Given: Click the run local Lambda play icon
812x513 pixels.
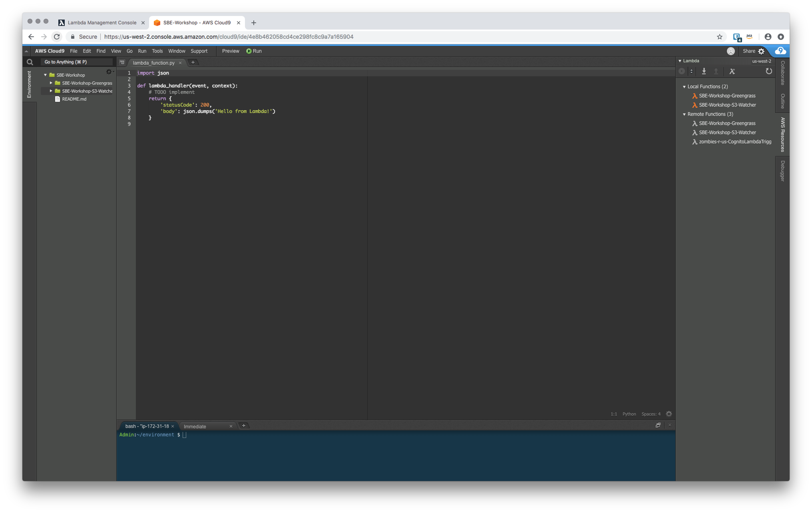Looking at the screenshot, I should point(682,71).
